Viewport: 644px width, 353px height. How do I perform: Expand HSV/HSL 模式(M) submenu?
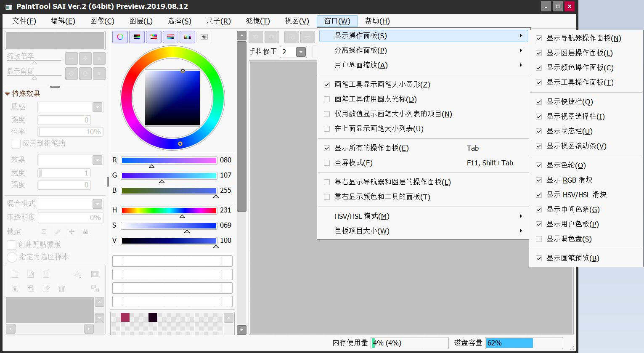423,216
